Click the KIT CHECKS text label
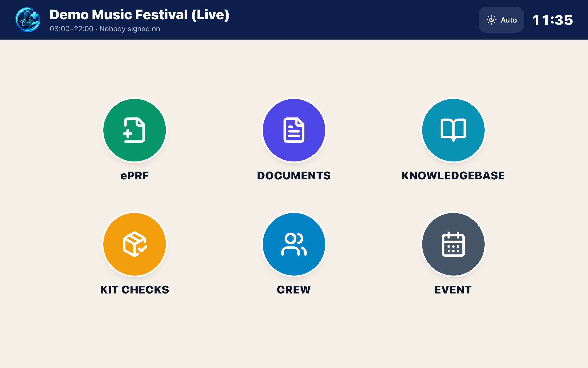The height and width of the screenshot is (368, 588). tap(134, 290)
